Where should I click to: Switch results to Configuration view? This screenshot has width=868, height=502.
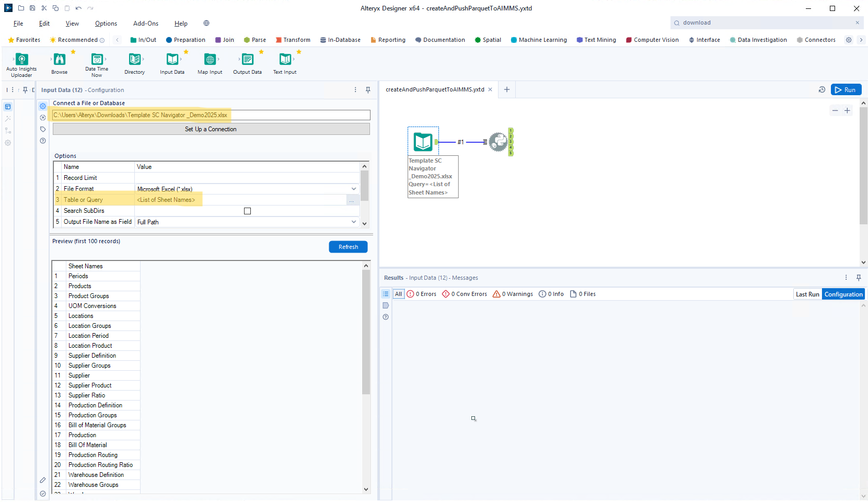(843, 294)
